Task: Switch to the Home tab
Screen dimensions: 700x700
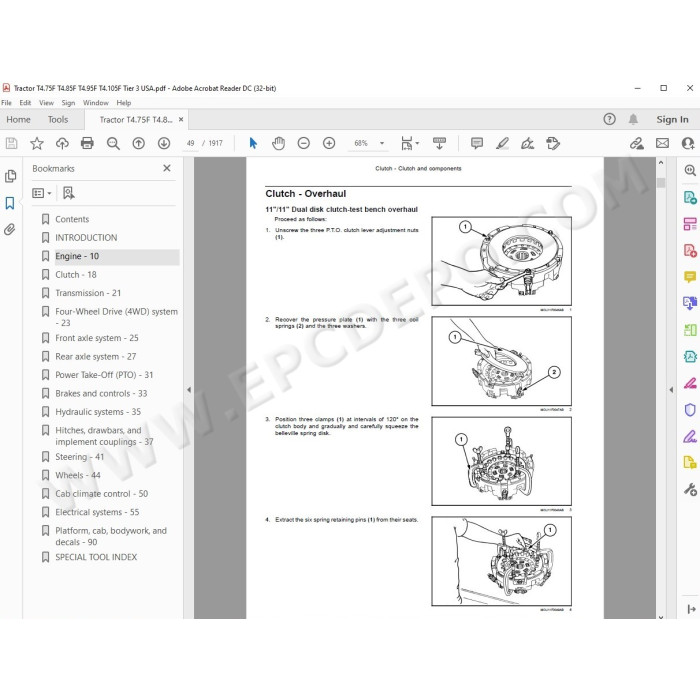Action: [18, 120]
